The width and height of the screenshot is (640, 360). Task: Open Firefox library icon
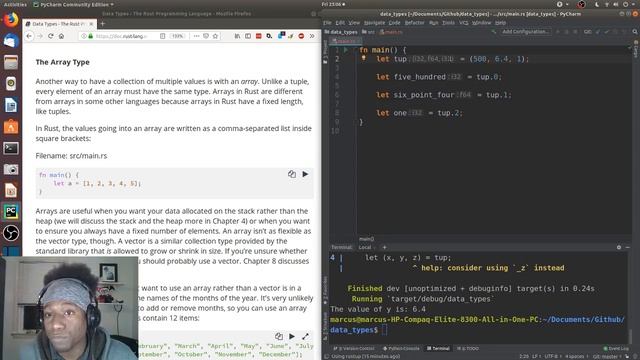(237, 36)
